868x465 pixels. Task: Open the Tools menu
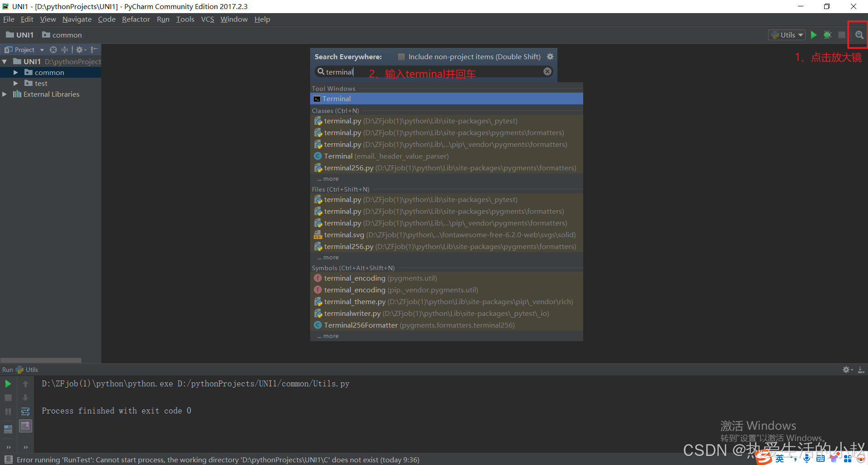[185, 19]
